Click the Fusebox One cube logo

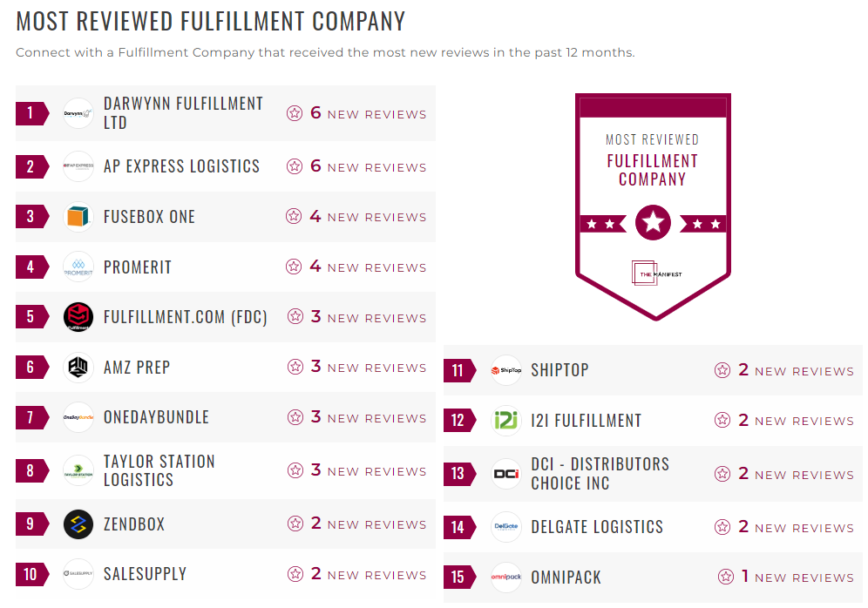pyautogui.click(x=78, y=217)
